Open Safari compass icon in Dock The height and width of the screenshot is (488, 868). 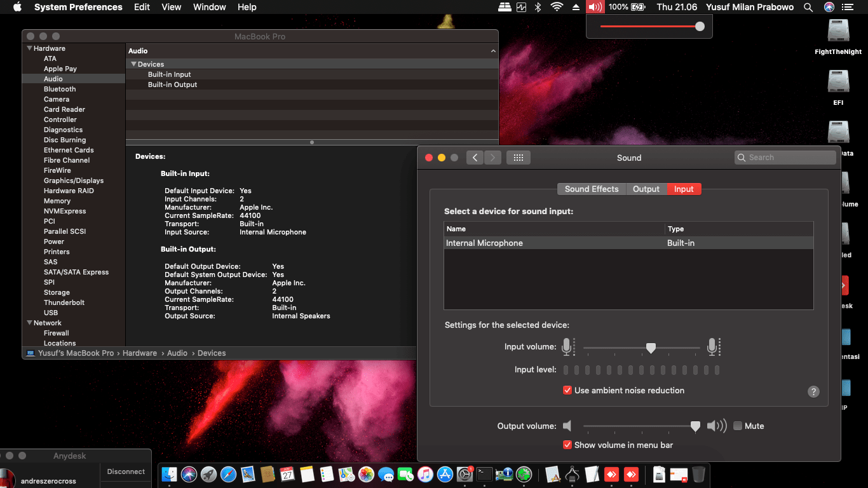[228, 474]
